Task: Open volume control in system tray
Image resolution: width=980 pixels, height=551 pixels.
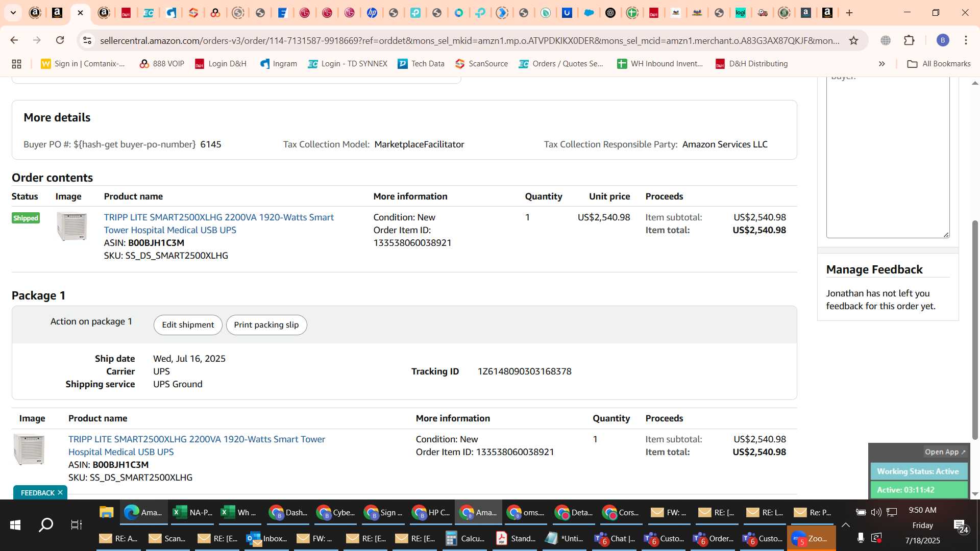Action: (x=876, y=512)
